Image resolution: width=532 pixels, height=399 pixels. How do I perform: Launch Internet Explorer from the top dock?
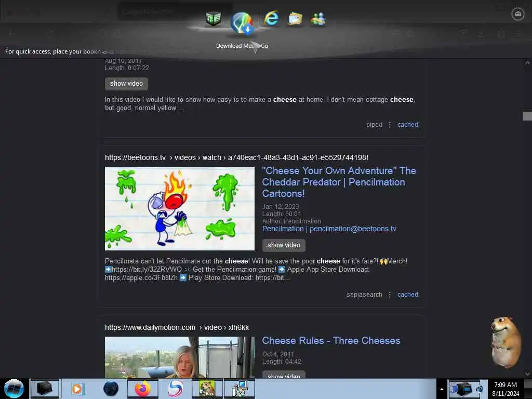[x=271, y=18]
